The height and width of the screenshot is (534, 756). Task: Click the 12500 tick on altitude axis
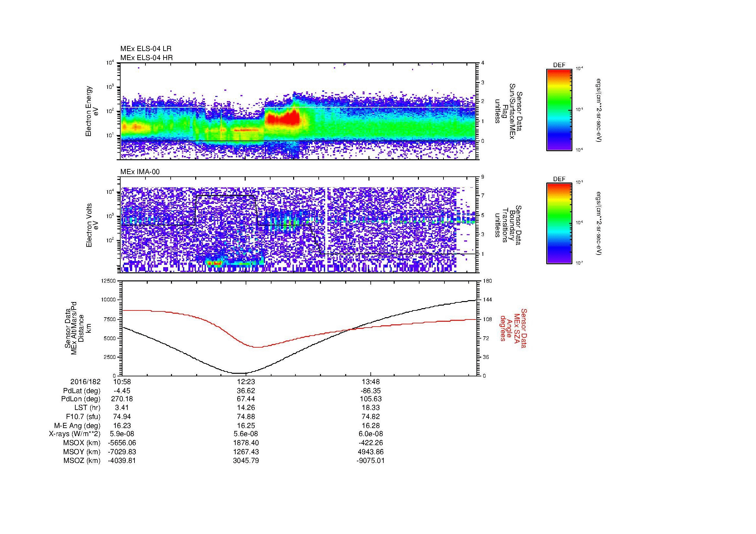point(109,281)
